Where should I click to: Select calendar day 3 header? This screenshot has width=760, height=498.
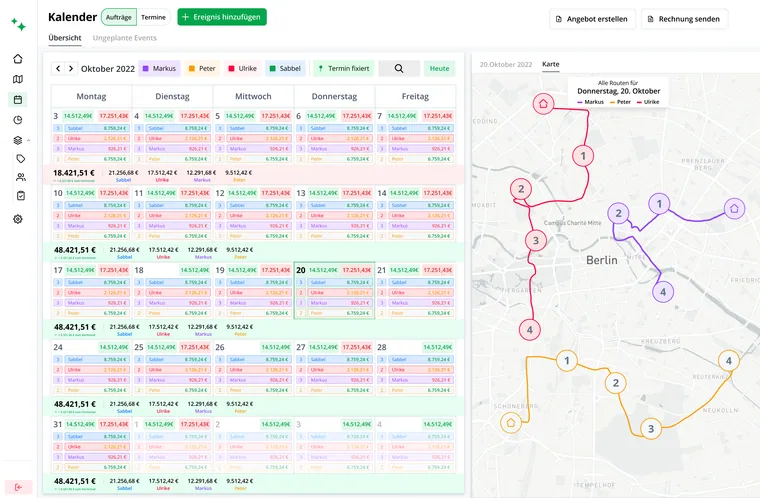[55, 116]
